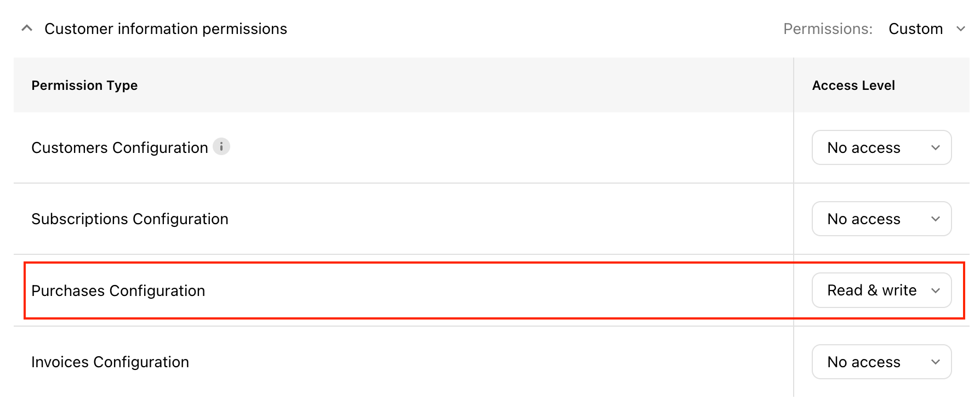Click the chevron next to Custom

coord(961,29)
